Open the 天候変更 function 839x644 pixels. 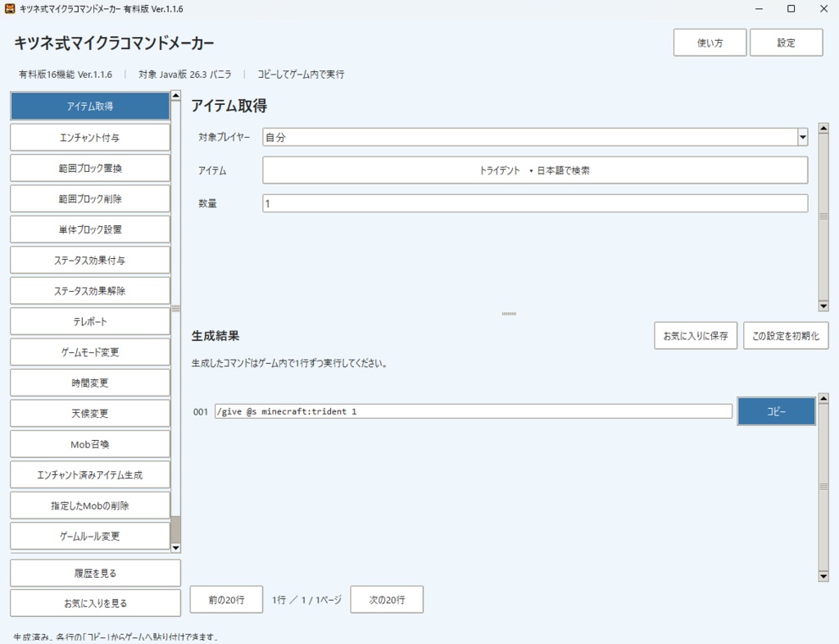(x=90, y=414)
